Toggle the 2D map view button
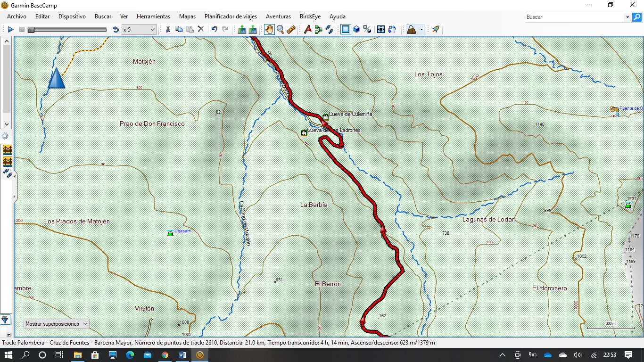Viewport: 644px width, 362px height. [346, 30]
